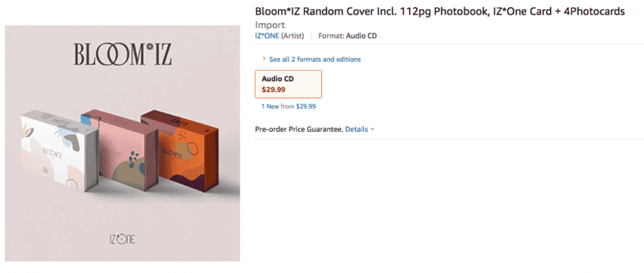
Task: Click the IZ*ONE artist link
Action: [x=267, y=36]
